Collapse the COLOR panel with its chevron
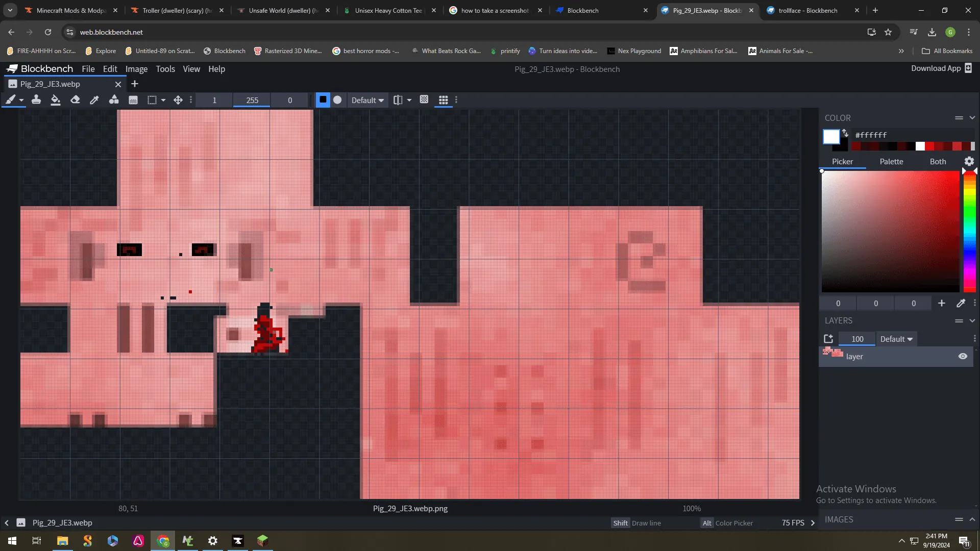The image size is (980, 551). (x=973, y=117)
